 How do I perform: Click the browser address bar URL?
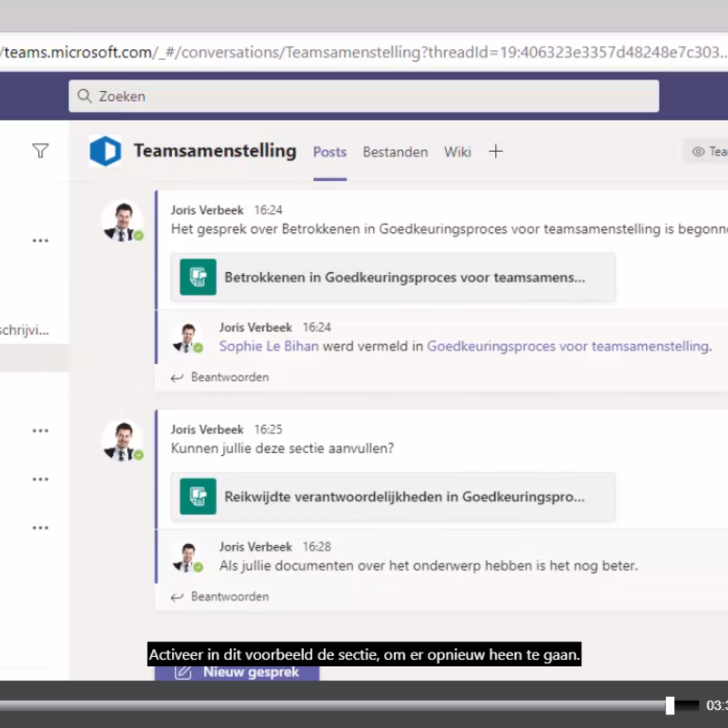coord(364,53)
